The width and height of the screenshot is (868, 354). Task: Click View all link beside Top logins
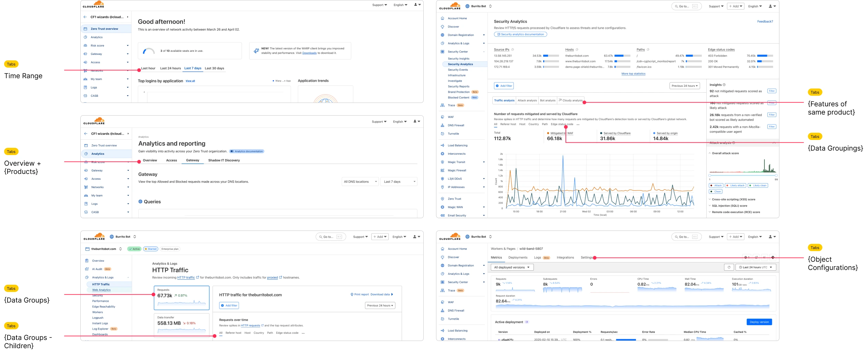[190, 81]
